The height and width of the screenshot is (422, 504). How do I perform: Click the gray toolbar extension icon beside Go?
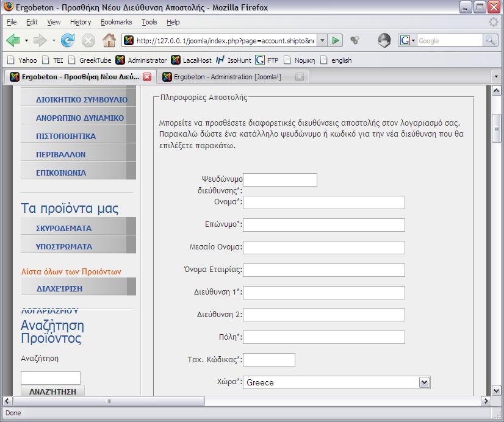coord(355,40)
